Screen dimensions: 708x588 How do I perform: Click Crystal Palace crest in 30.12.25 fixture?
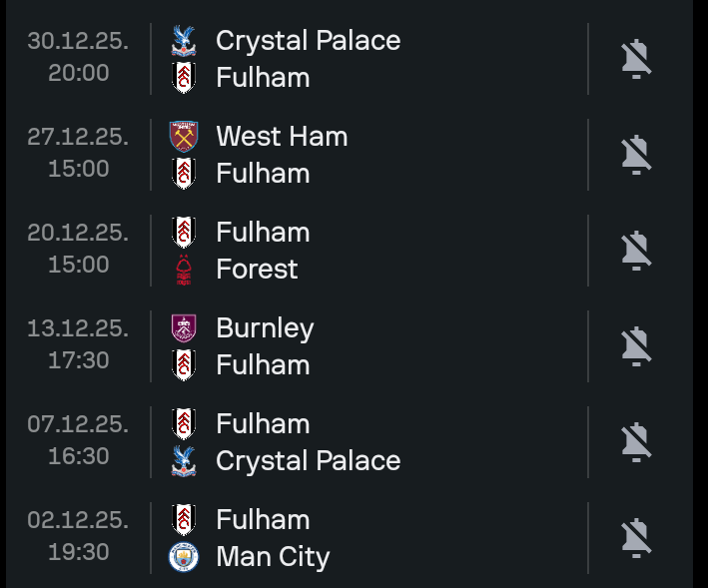[x=184, y=41]
